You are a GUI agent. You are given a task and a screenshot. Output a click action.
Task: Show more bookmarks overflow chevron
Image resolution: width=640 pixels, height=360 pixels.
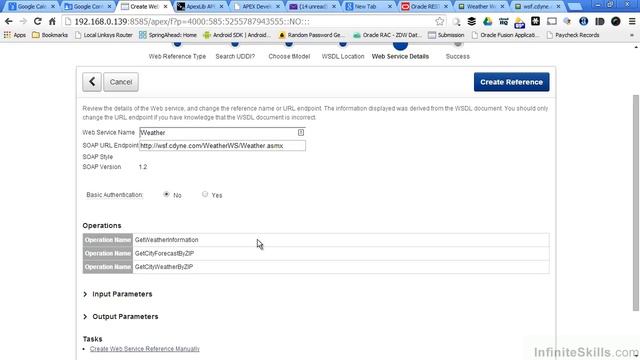(631, 36)
